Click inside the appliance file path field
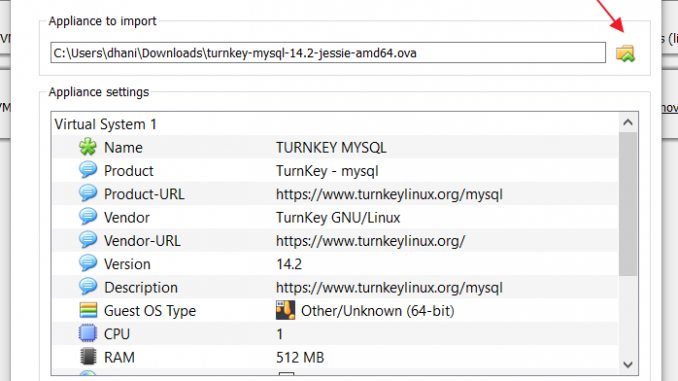This screenshot has width=678, height=381. [328, 53]
